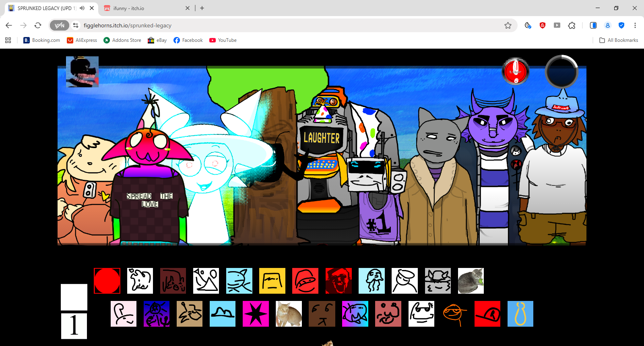This screenshot has height=346, width=644.
Task: Click the red timer button
Action: 516,72
